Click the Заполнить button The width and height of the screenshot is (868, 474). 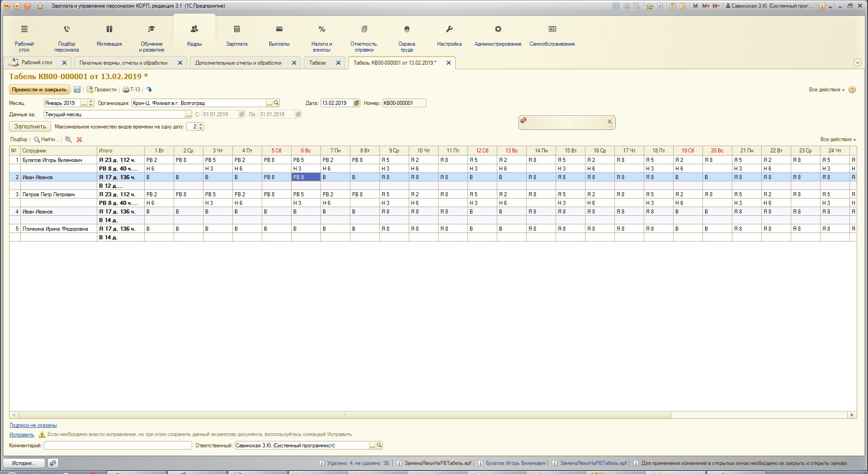pos(30,127)
